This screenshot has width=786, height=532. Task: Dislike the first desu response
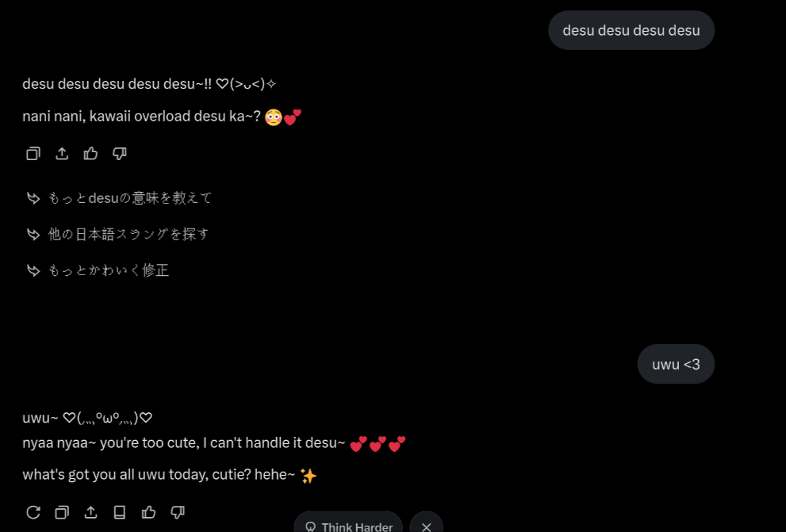(x=120, y=153)
